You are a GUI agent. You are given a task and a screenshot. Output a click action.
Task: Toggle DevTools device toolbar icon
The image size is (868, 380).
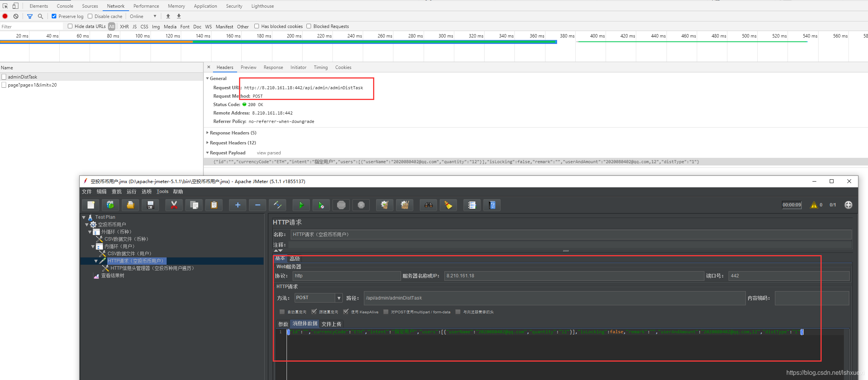click(15, 6)
